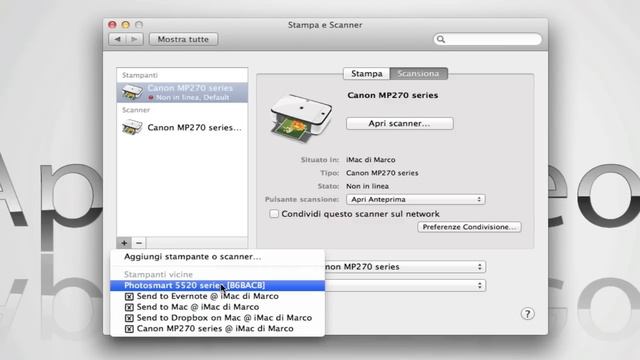Go back with the left arrow button

[118, 39]
